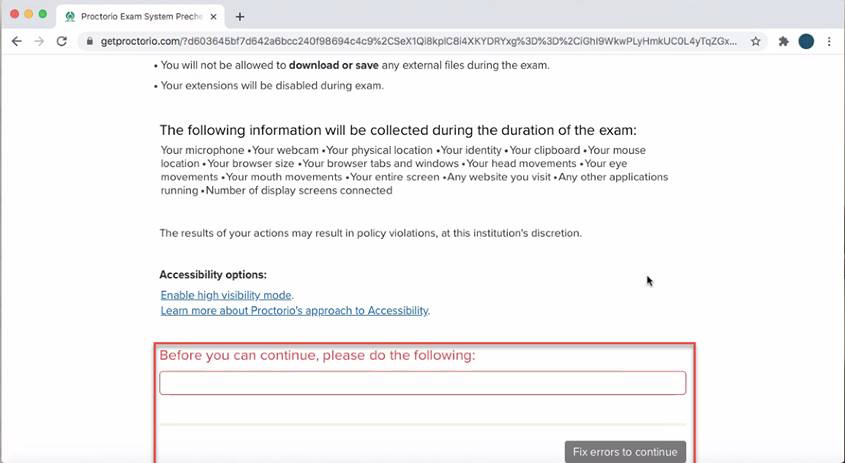Open a new tab with plus button
This screenshot has height=463, width=845.
(240, 16)
